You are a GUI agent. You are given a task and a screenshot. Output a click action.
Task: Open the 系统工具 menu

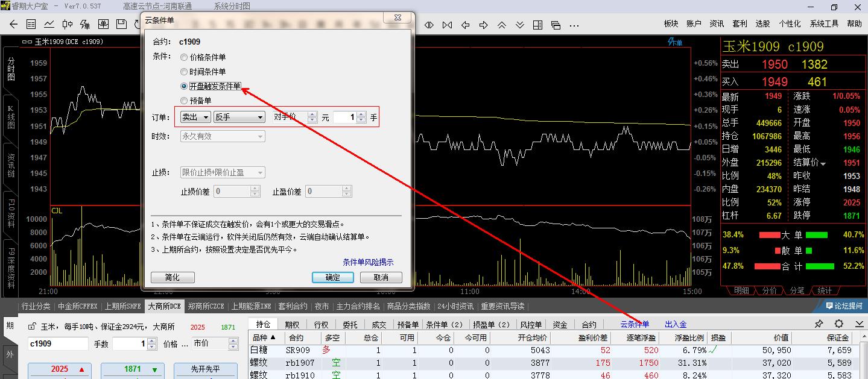[x=824, y=23]
